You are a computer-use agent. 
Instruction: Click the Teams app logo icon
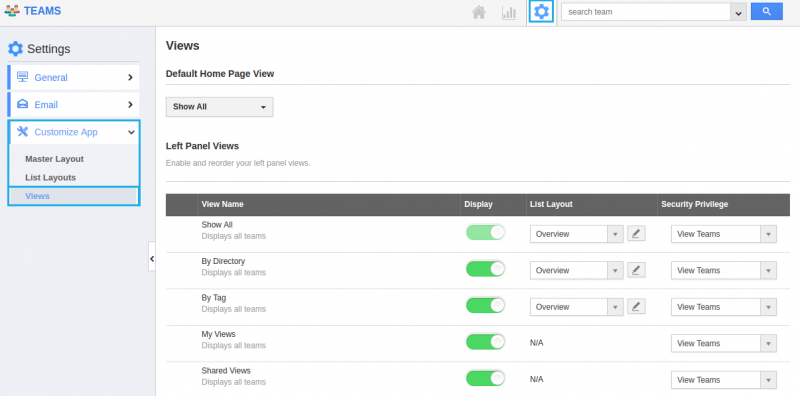click(x=12, y=11)
